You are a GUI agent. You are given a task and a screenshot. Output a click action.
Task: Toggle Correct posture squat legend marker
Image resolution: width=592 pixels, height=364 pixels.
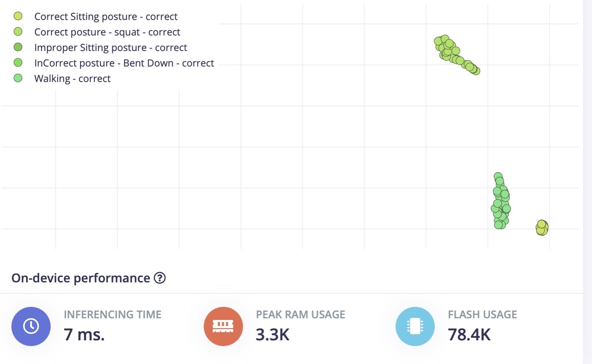point(18,31)
